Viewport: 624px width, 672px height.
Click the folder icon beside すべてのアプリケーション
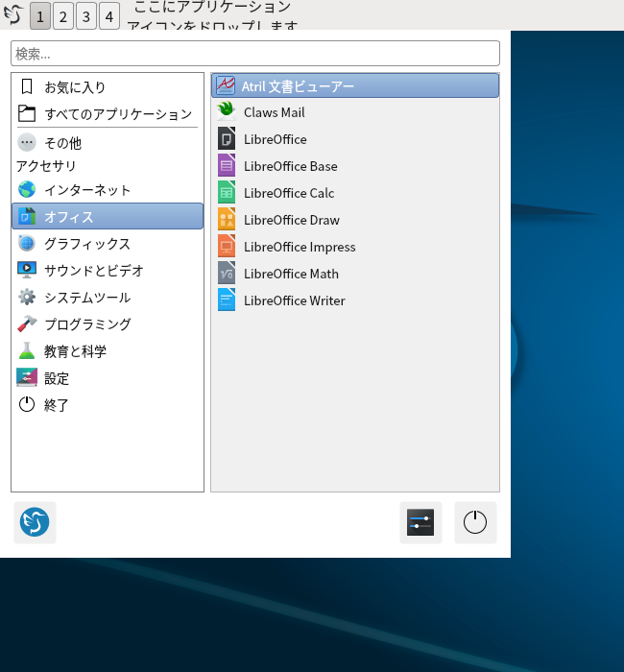click(x=27, y=113)
